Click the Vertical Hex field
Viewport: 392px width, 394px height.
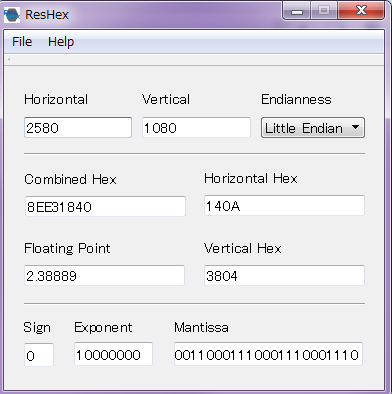click(x=284, y=275)
